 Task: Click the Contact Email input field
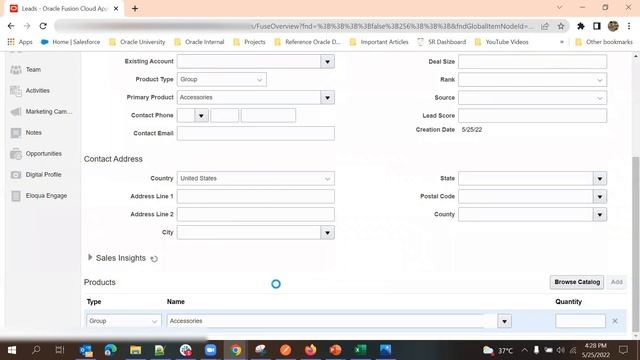click(x=256, y=133)
